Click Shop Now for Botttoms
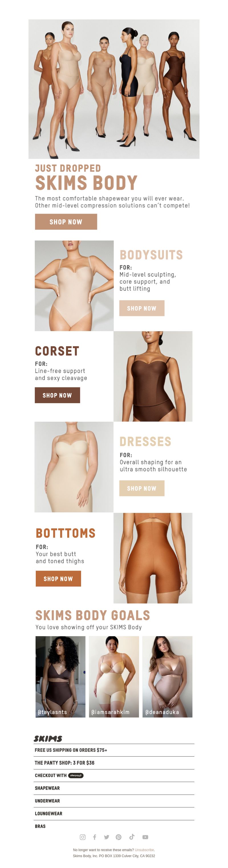Image resolution: width=228 pixels, height=868 pixels. [58, 579]
